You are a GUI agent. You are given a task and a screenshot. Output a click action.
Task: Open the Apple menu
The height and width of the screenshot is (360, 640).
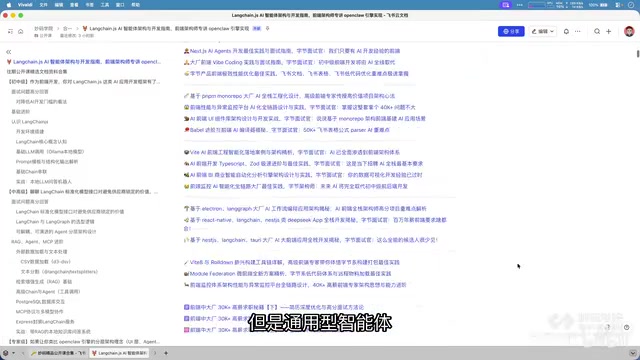[x=9, y=5]
